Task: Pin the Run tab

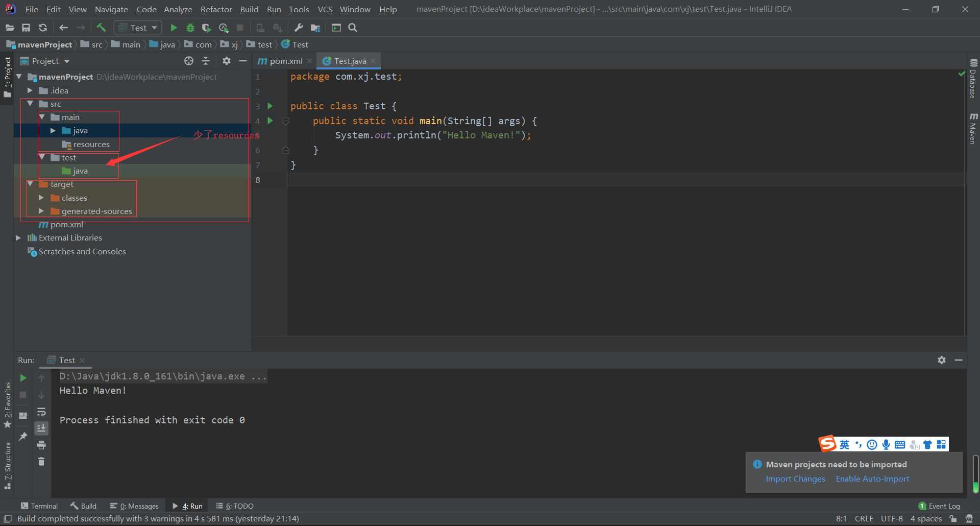Action: point(23,436)
